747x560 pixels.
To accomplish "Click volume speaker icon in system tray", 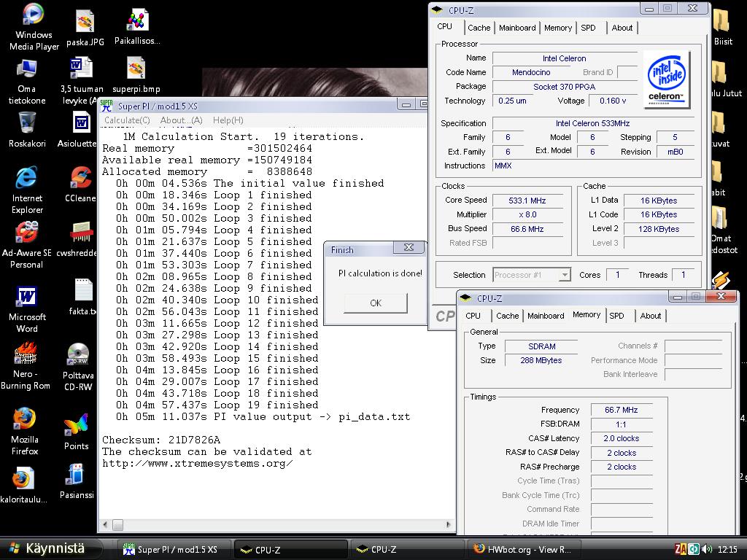I will (707, 550).
